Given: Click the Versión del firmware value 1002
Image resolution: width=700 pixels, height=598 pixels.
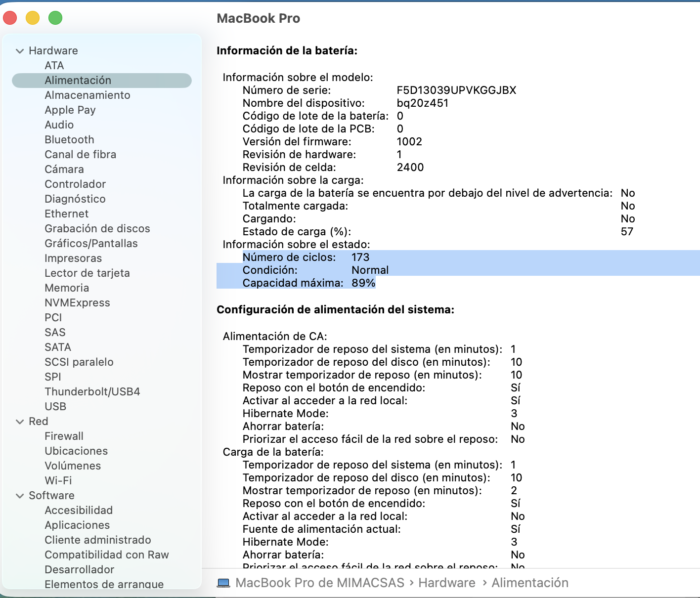Looking at the screenshot, I should tap(409, 142).
